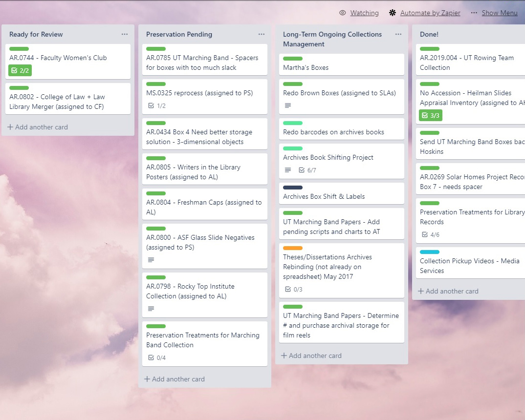Click Automate by Zapier menu link
The image size is (525, 420).
tap(430, 13)
